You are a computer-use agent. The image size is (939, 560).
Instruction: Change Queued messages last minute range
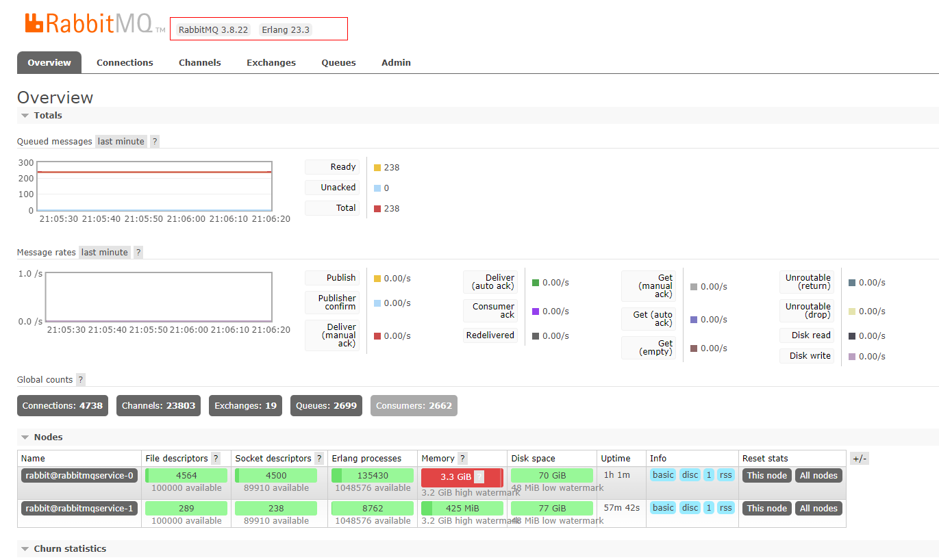coord(121,141)
